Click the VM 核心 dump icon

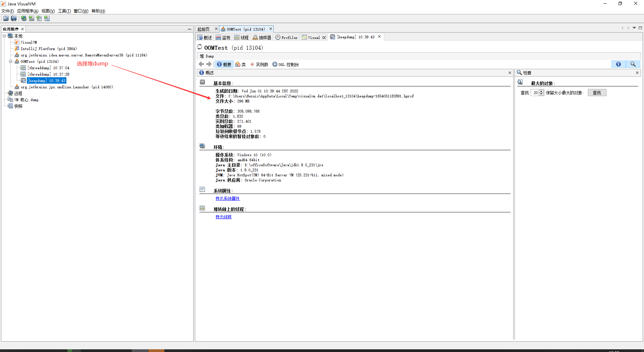[x=10, y=99]
